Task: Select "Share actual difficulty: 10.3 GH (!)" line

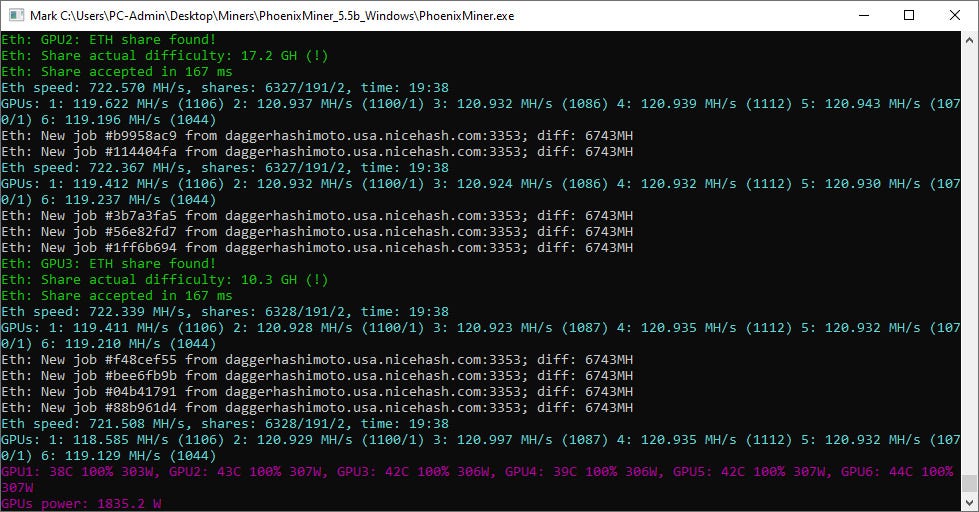Action: coord(165,280)
